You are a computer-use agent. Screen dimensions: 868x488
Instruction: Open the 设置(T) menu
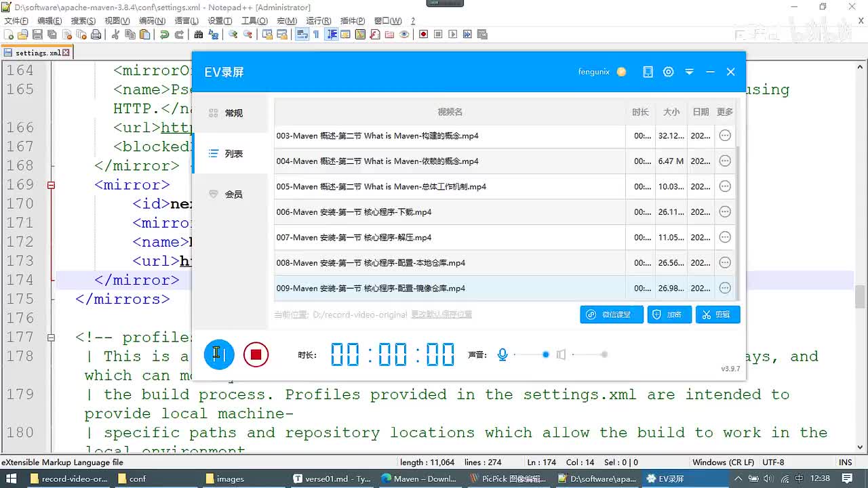(x=220, y=21)
